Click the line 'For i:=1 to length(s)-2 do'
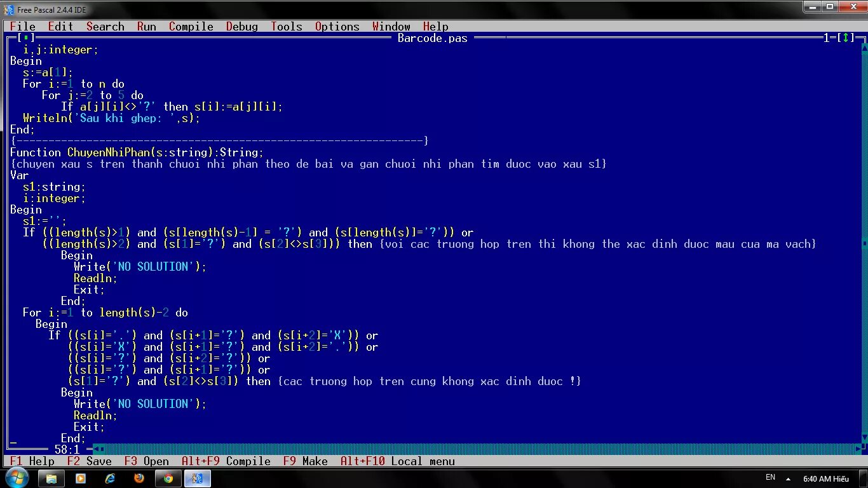 tap(105, 313)
